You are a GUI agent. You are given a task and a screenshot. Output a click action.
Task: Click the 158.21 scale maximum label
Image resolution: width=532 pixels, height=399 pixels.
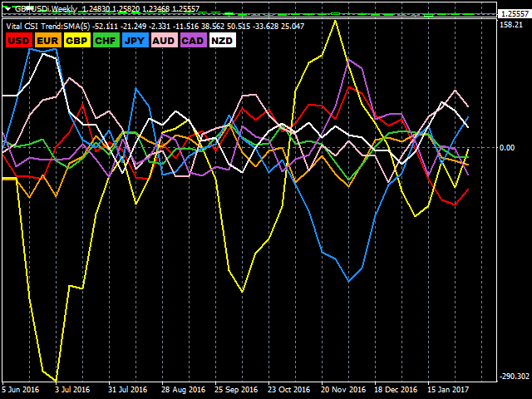(511, 25)
